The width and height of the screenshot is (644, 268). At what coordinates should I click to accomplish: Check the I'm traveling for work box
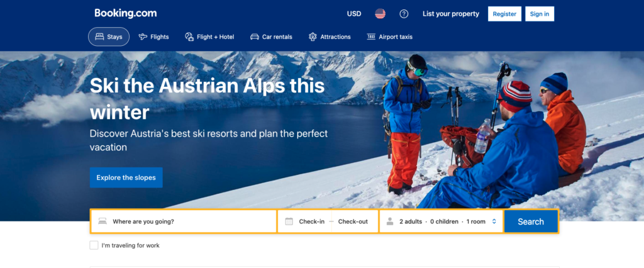(94, 245)
